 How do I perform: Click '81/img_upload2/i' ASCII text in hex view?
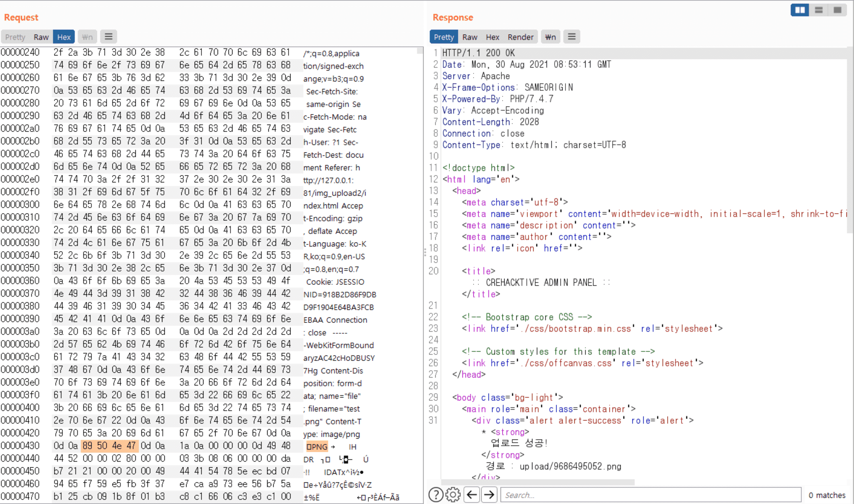(x=335, y=193)
